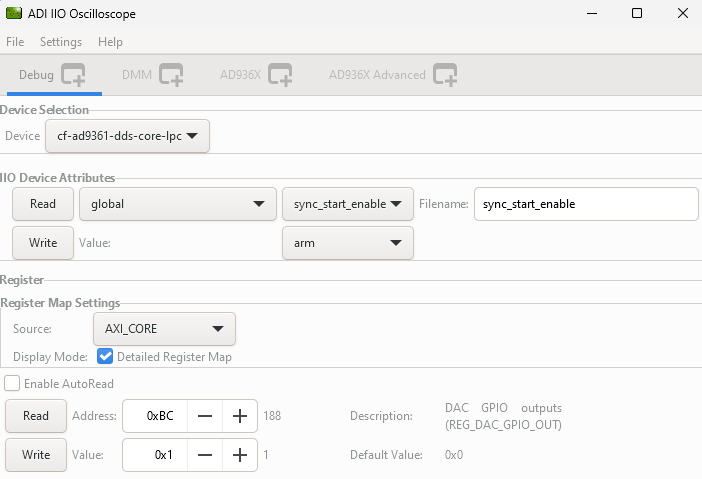
Task: Open the Device dropdown cf-ad9361-dds-core-lpc
Action: pyautogui.click(x=127, y=136)
